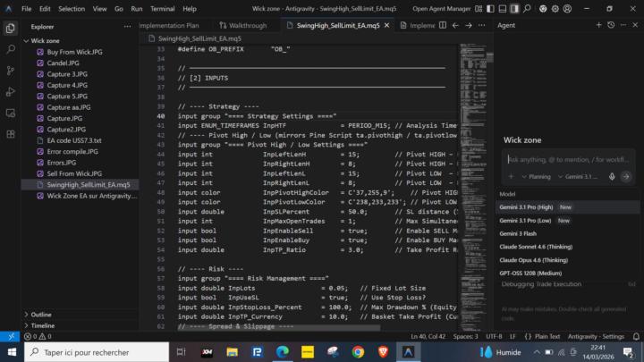Add context with the plus icon in prompt box

point(511,176)
